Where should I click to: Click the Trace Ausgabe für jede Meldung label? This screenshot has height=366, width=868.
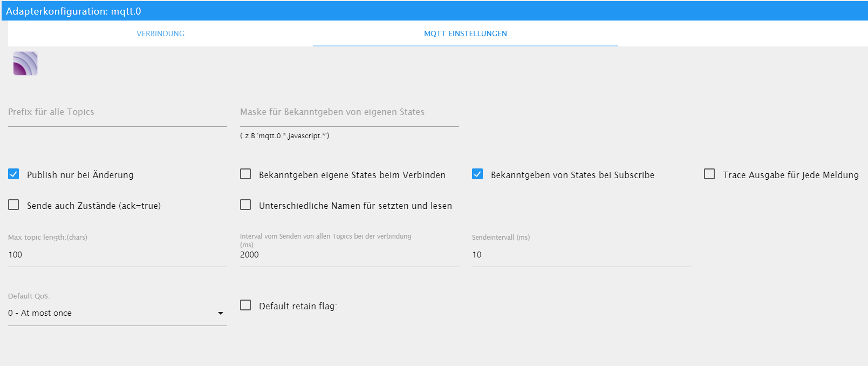click(x=791, y=175)
